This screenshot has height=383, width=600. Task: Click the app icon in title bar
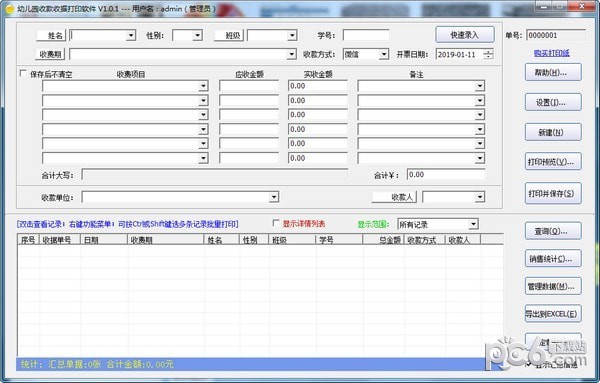(10, 8)
